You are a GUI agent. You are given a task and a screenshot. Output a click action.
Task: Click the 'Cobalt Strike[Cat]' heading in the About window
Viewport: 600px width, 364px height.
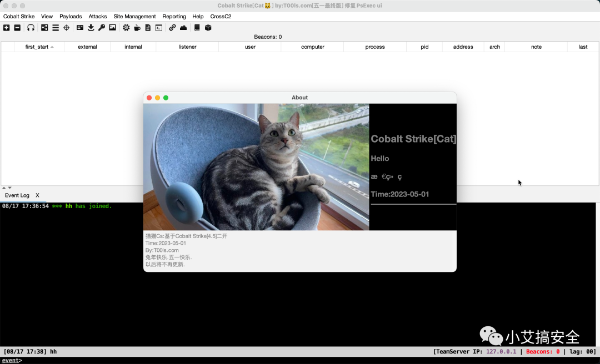[413, 139]
